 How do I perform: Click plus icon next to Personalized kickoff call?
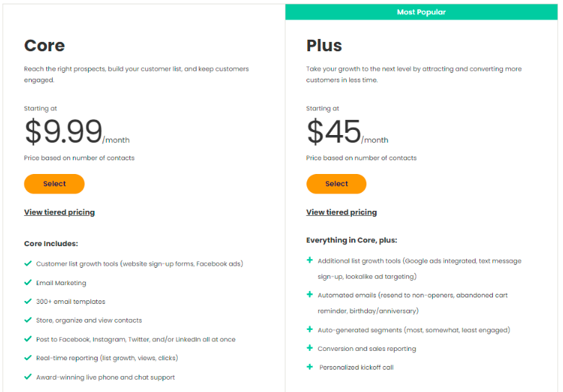[x=310, y=367]
